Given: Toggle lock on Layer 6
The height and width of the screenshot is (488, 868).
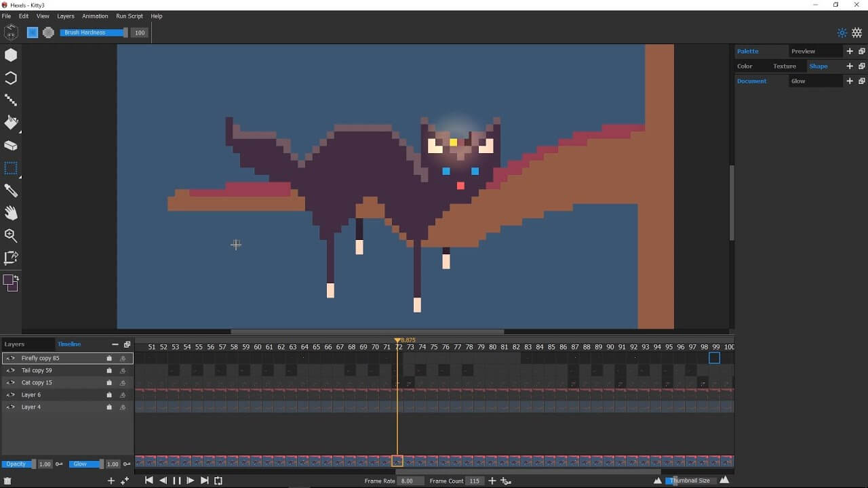Looking at the screenshot, I should point(109,395).
